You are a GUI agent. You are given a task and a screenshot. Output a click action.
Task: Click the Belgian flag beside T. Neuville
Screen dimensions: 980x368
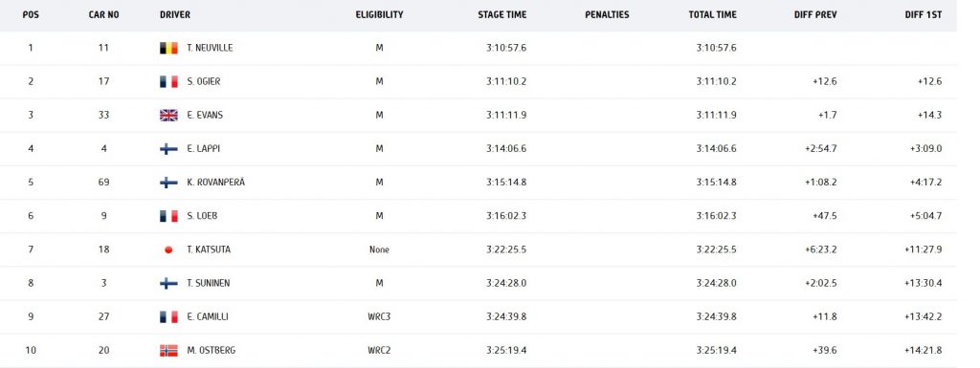pos(168,48)
